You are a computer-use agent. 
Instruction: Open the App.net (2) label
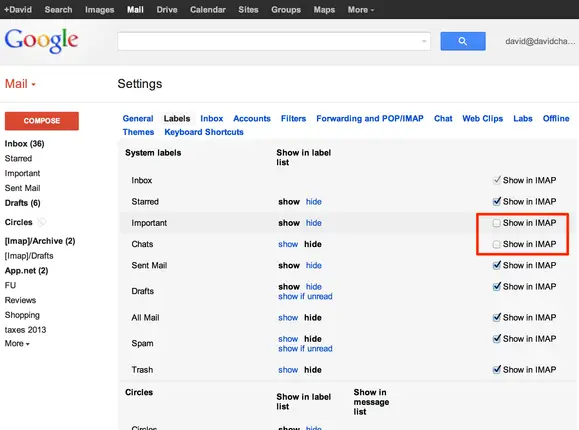27,270
